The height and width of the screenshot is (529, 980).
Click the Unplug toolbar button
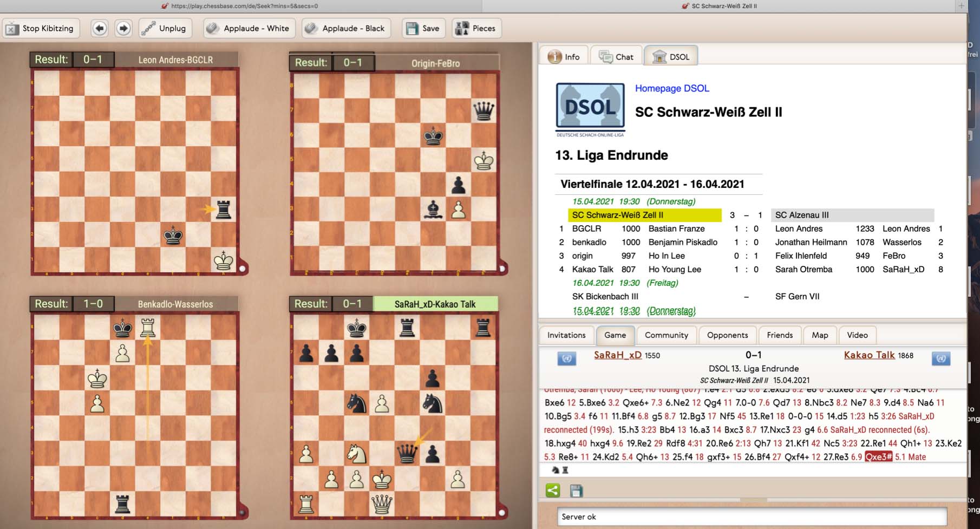(164, 29)
